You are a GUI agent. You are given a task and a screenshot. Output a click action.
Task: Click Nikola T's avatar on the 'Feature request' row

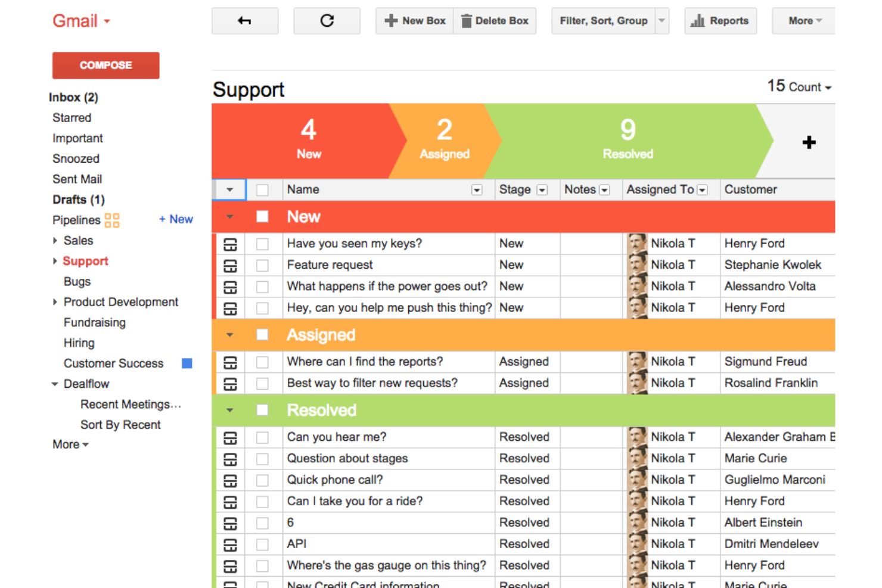637,265
